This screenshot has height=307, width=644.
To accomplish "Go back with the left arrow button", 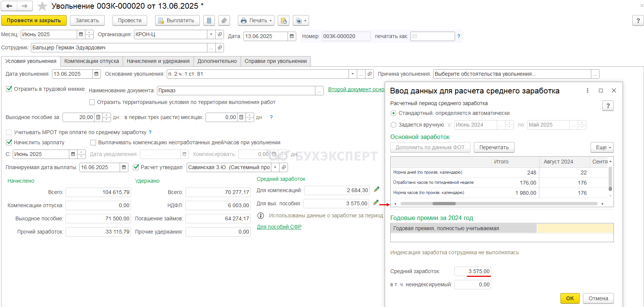I will (x=9, y=6).
